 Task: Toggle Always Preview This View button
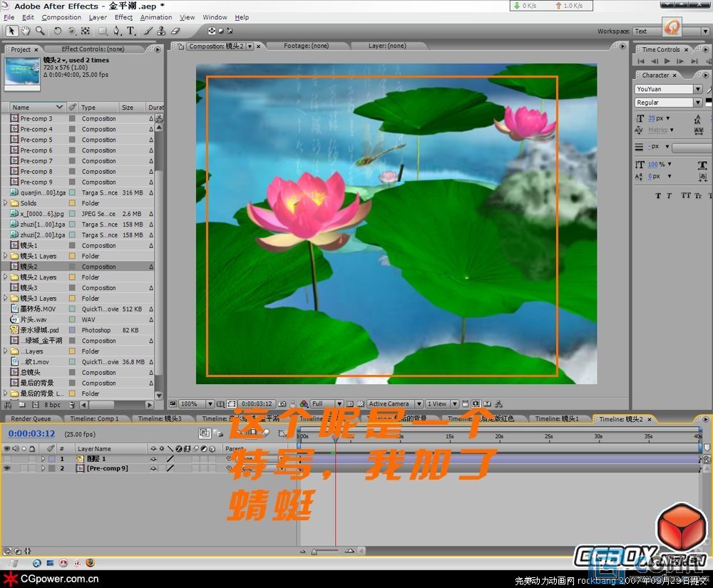pyautogui.click(x=173, y=403)
